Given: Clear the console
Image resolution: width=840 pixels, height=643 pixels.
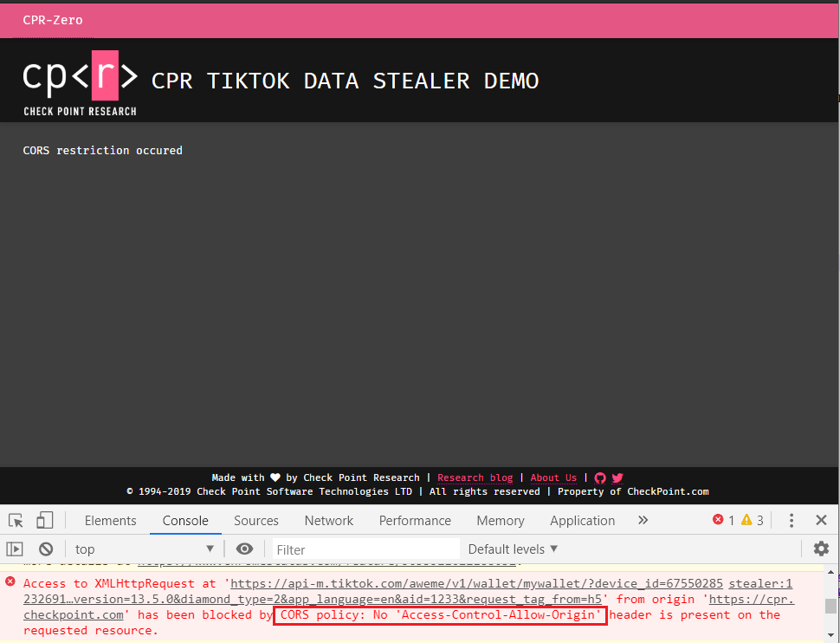Looking at the screenshot, I should coord(46,549).
